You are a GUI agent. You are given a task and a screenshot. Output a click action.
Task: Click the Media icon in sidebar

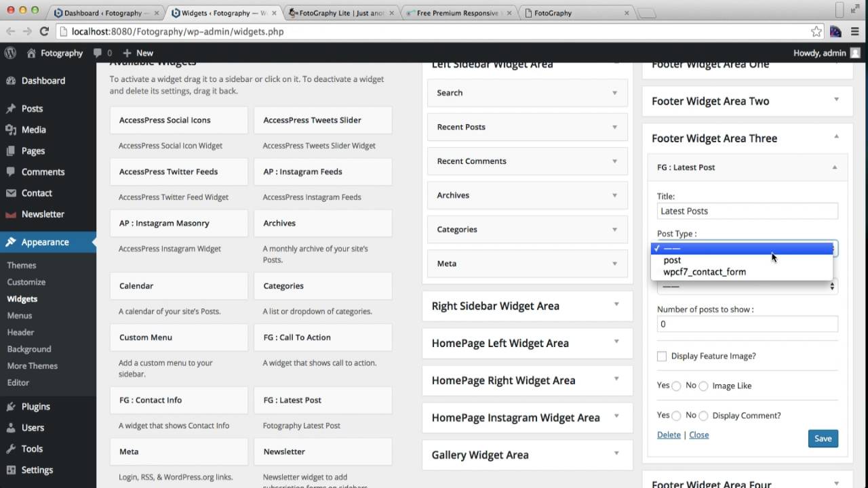pos(11,129)
